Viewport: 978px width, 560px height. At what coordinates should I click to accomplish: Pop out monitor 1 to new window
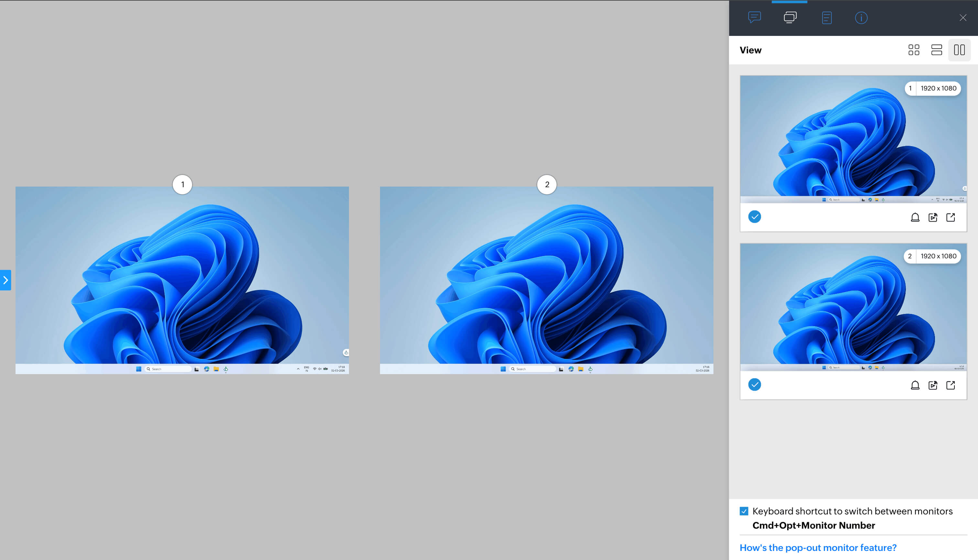[x=950, y=217]
